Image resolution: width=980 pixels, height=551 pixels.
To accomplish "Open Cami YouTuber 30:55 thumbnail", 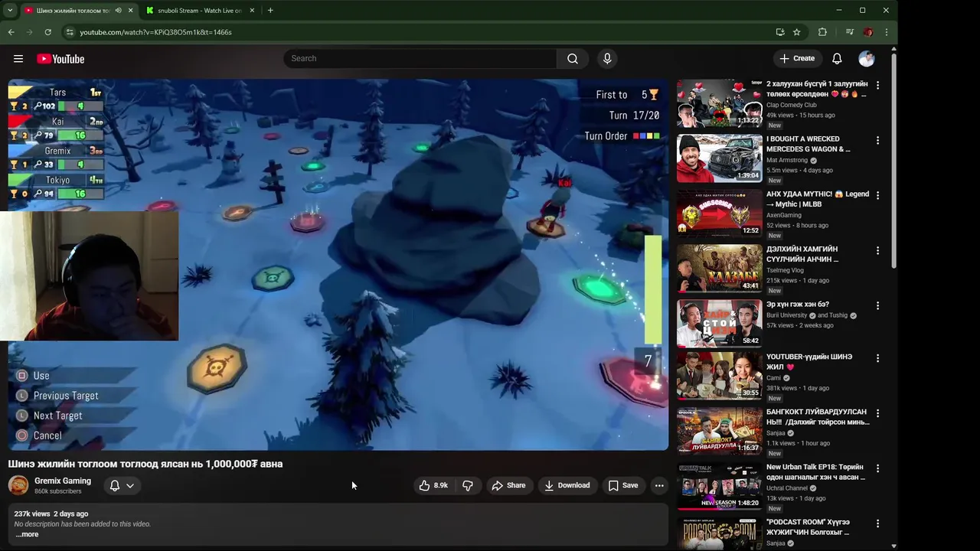I will coord(719,377).
